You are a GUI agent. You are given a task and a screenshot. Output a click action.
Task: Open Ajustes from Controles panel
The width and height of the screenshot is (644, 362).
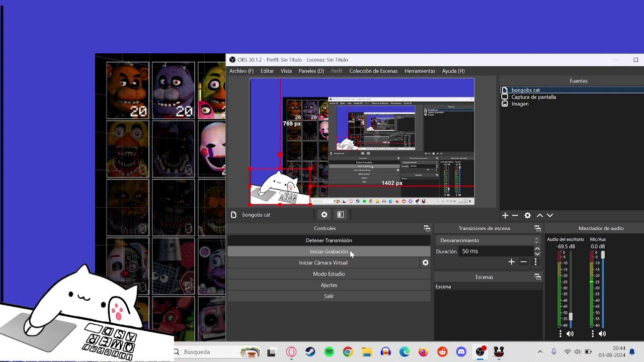coord(329,285)
